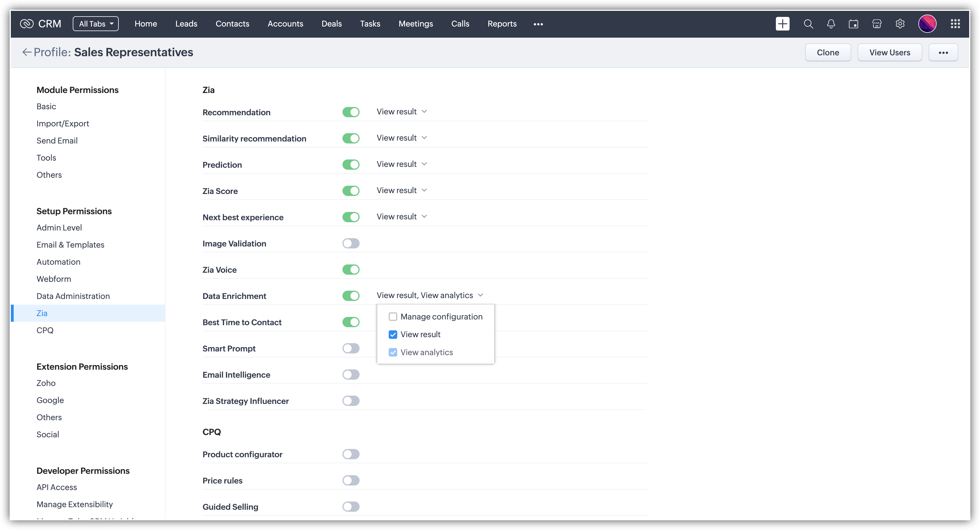
Task: Click the Clone button
Action: pos(828,52)
